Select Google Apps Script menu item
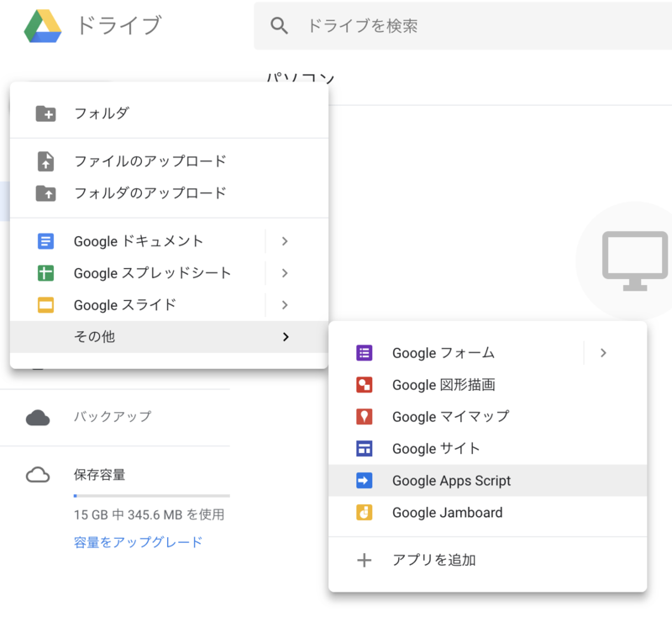 coord(451,481)
